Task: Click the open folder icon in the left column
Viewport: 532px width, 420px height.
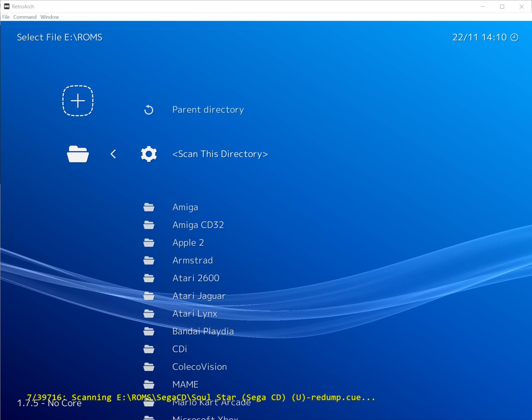Action: [x=78, y=154]
